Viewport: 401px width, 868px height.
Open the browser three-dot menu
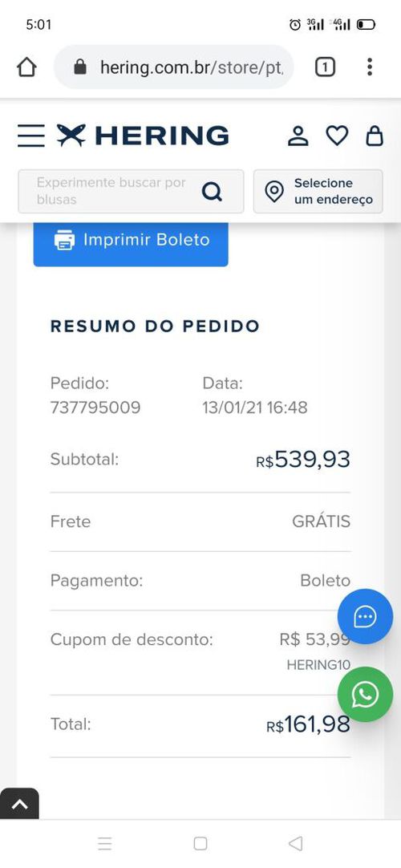(370, 67)
